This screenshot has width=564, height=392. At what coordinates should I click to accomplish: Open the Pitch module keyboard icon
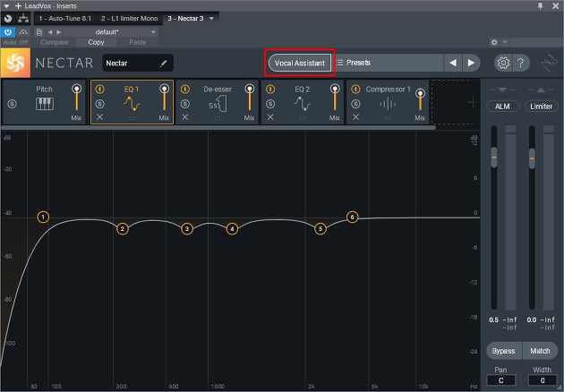pyautogui.click(x=45, y=104)
